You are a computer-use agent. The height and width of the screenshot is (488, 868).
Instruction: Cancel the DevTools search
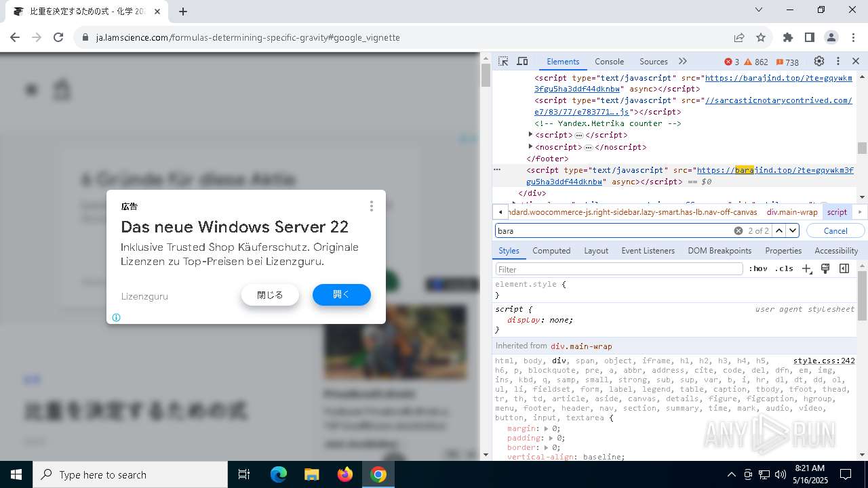[835, 231]
